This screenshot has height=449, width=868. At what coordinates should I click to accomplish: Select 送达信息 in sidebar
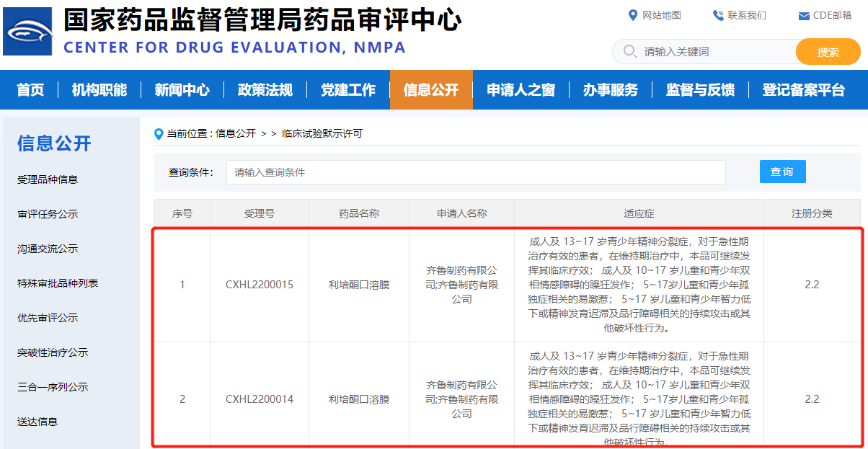[37, 422]
